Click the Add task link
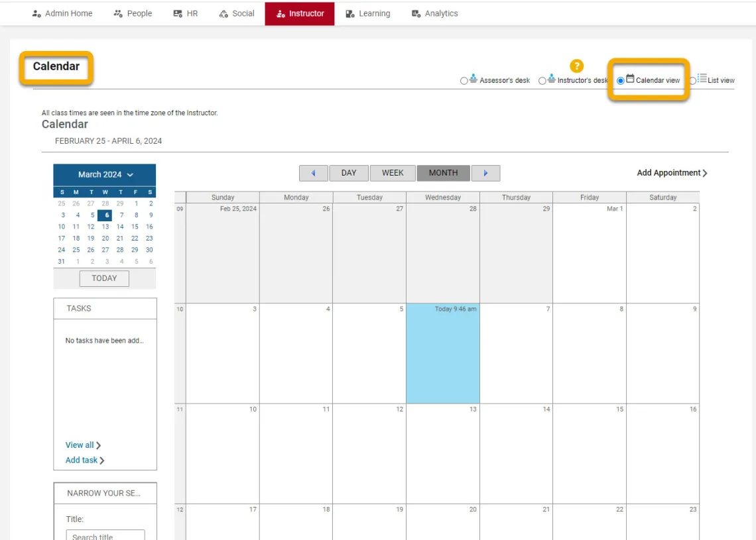The image size is (756, 540). click(85, 460)
